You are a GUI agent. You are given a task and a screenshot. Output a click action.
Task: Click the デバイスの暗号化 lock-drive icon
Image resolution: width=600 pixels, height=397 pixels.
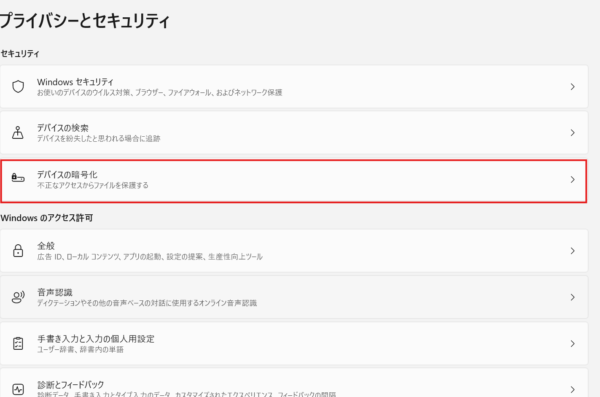[18, 178]
